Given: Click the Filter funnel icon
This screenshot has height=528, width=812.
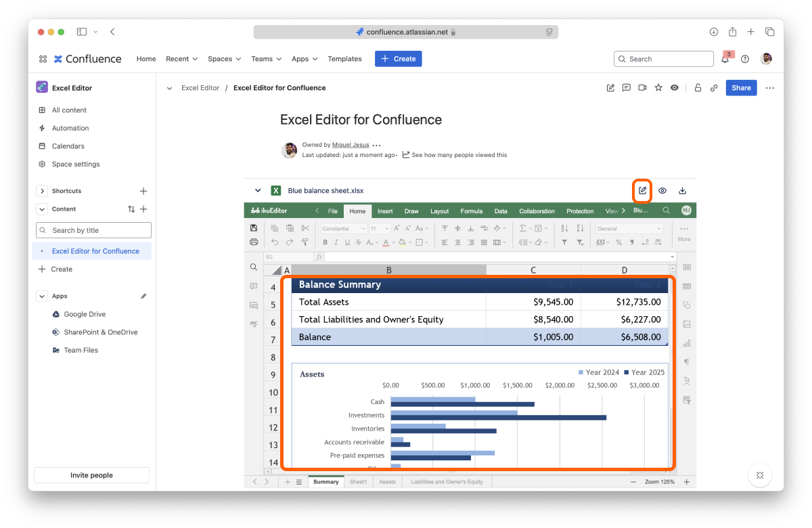Looking at the screenshot, I should [564, 242].
